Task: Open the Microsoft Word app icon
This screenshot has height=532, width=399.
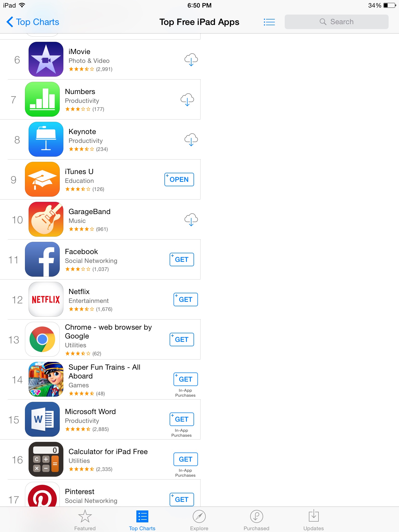Action: click(42, 419)
